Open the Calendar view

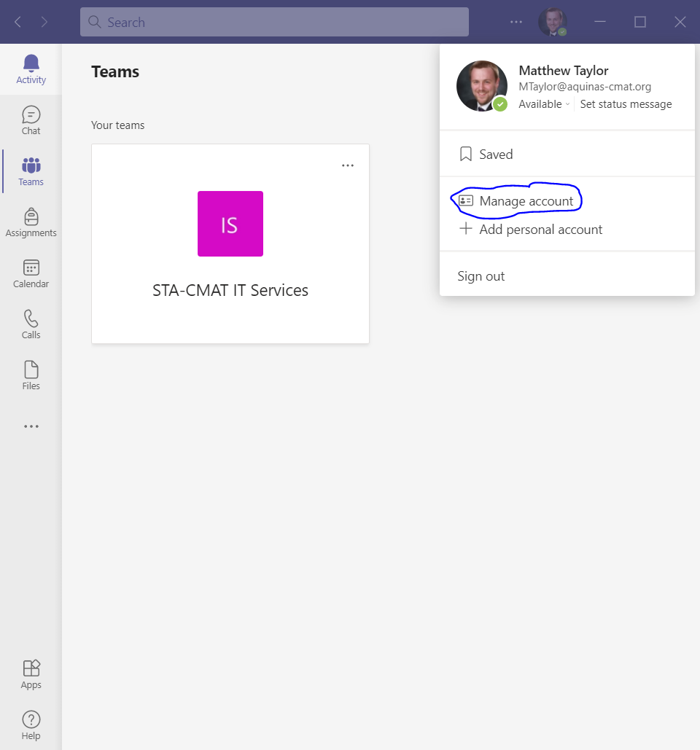pyautogui.click(x=31, y=273)
